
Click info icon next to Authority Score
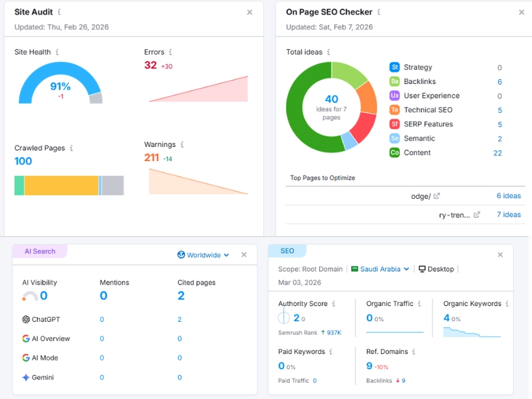pos(334,304)
